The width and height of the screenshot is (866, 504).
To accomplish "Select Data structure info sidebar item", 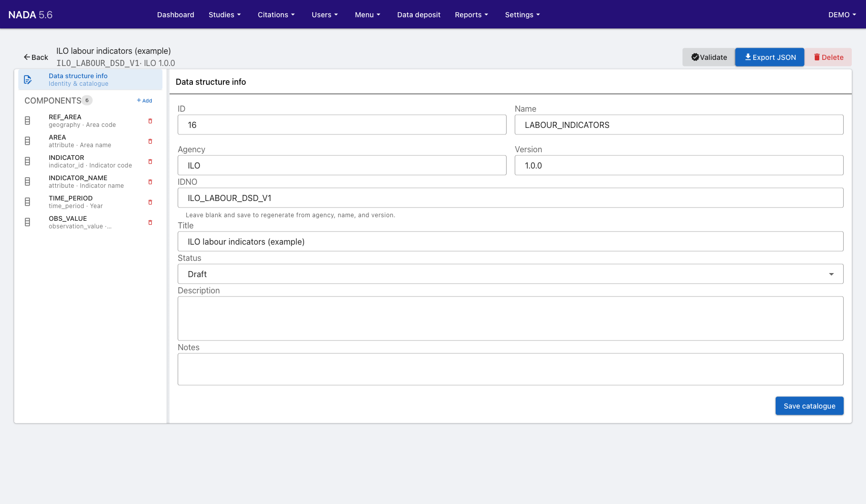I will 90,80.
